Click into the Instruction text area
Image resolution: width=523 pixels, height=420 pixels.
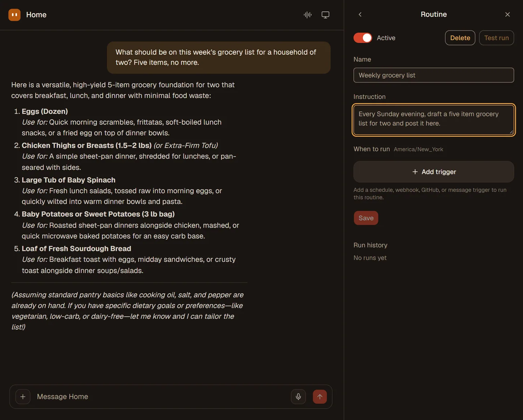pos(434,120)
